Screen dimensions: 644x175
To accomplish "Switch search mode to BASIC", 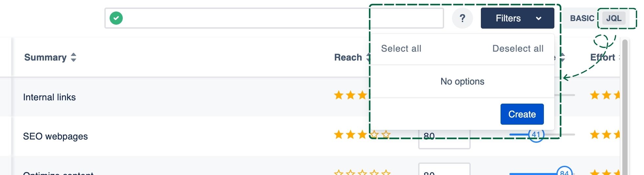I will [x=582, y=18].
